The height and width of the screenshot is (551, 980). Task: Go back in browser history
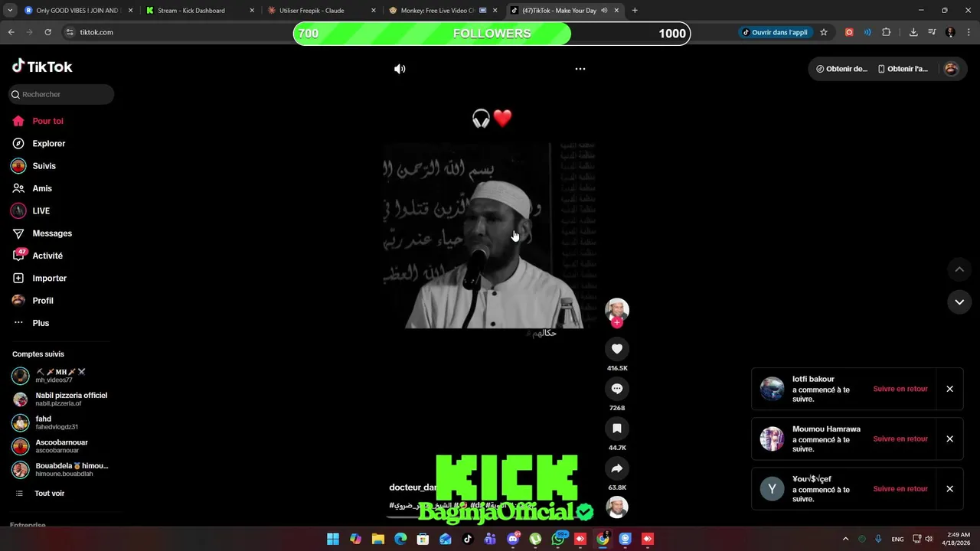click(x=11, y=32)
